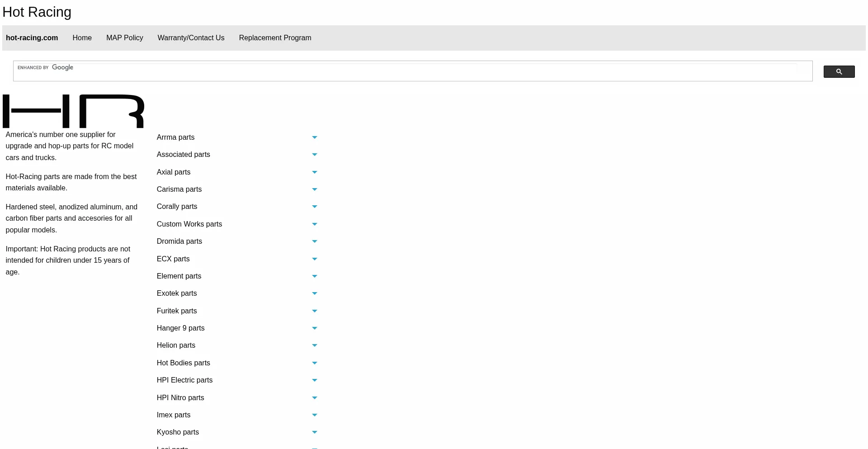This screenshot has height=449, width=868.
Task: Select HPI Electric parts category
Action: pos(184,380)
